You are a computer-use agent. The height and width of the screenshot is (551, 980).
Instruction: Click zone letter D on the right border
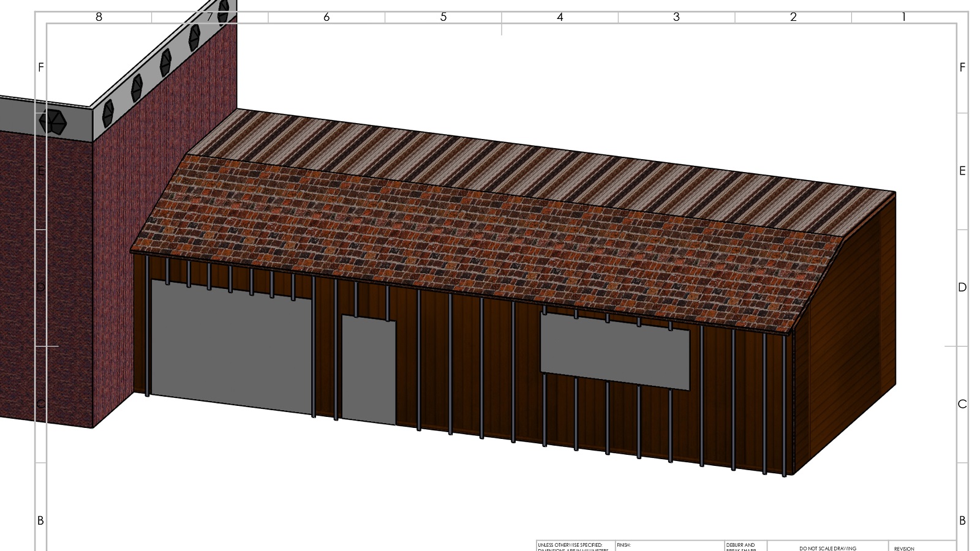pos(962,287)
